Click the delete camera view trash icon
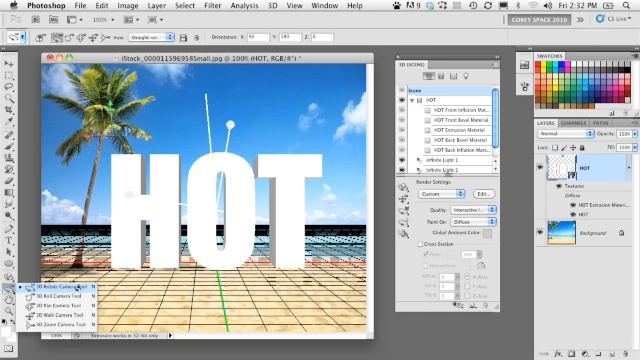Screen dimensions: 640x360 point(196,38)
